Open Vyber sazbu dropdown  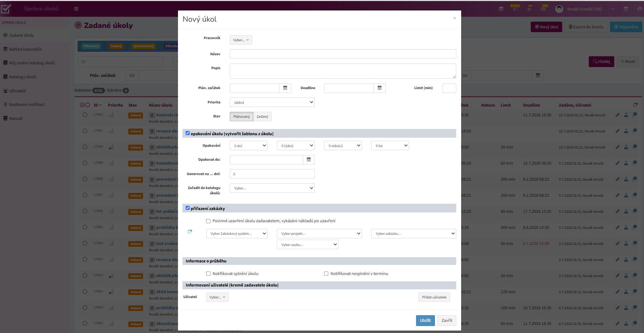(308, 245)
